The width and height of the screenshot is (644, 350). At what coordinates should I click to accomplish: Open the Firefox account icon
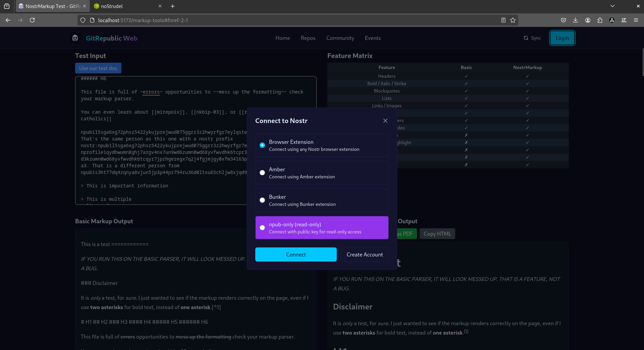588,20
